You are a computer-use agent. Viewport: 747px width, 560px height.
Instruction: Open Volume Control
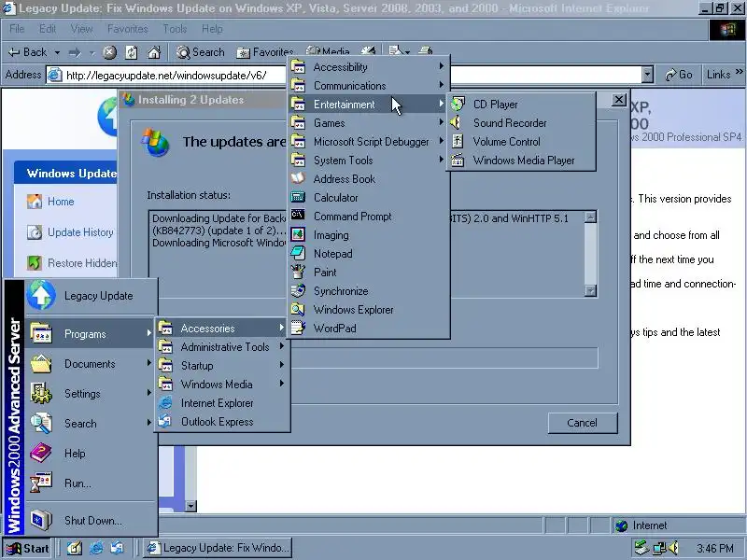click(x=521, y=142)
